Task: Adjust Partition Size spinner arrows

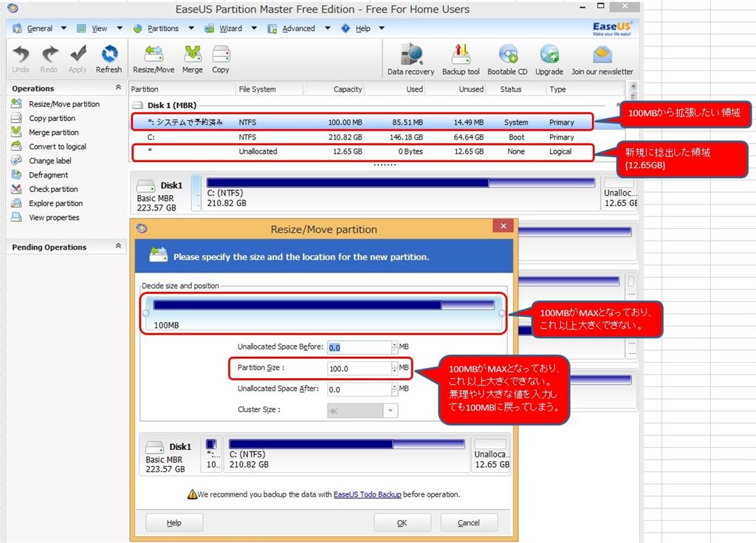Action: (x=395, y=369)
